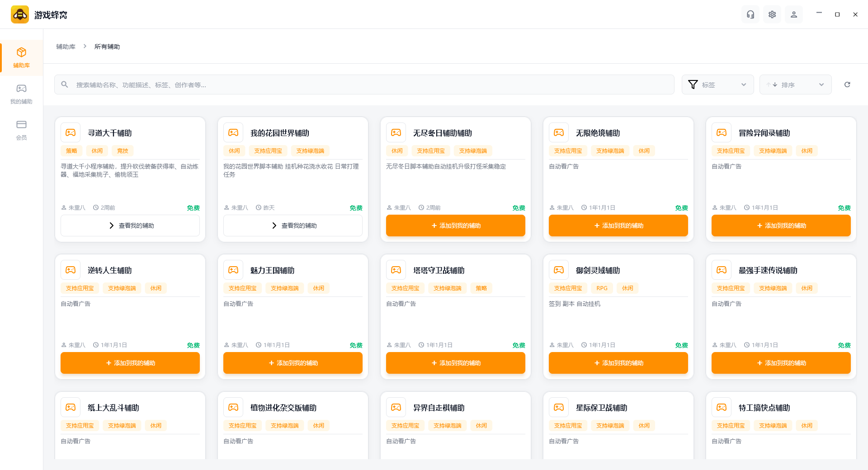
Task: Open settings gear icon in title bar
Action: click(772, 14)
